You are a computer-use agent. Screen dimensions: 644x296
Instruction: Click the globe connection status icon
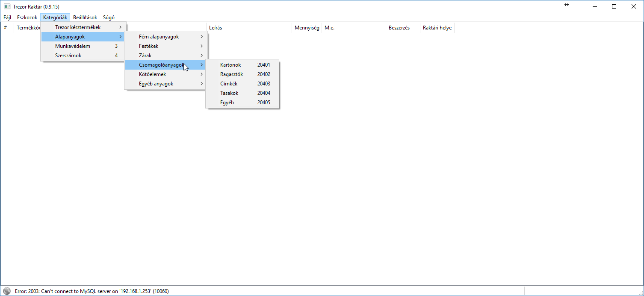[x=6, y=291]
